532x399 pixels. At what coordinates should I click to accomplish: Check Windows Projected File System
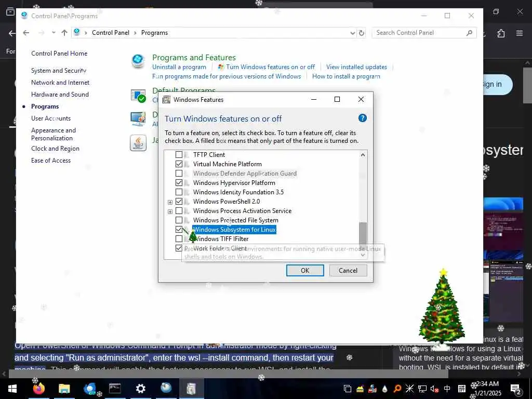pyautogui.click(x=179, y=220)
